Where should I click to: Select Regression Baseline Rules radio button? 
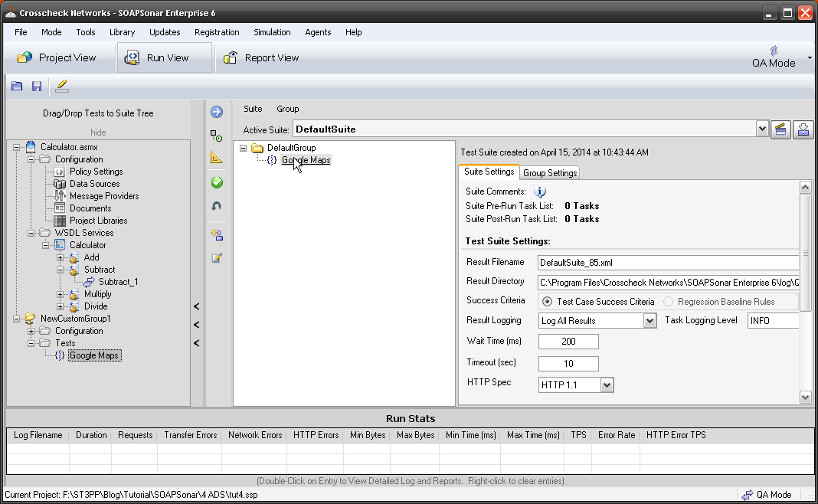click(668, 302)
